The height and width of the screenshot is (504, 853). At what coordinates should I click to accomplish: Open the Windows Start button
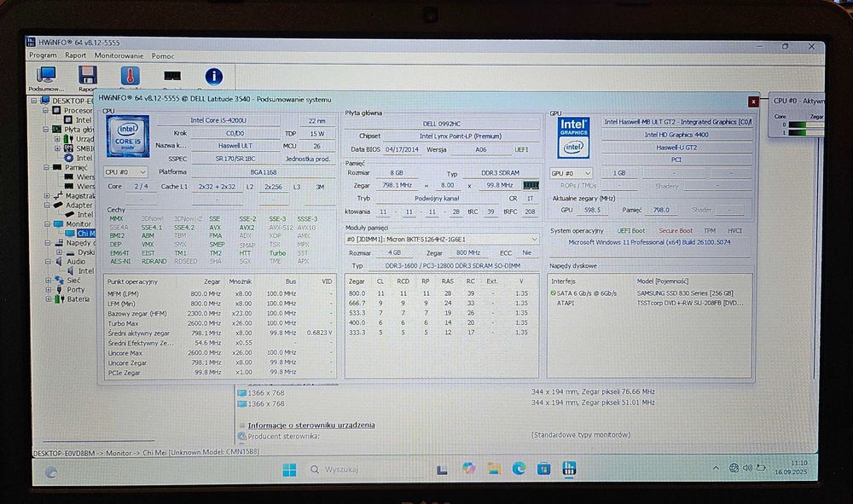click(x=289, y=470)
